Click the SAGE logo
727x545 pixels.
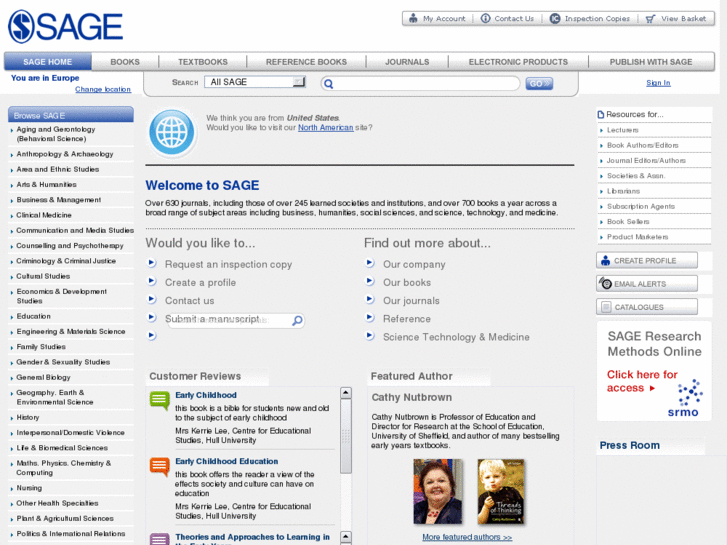click(65, 28)
